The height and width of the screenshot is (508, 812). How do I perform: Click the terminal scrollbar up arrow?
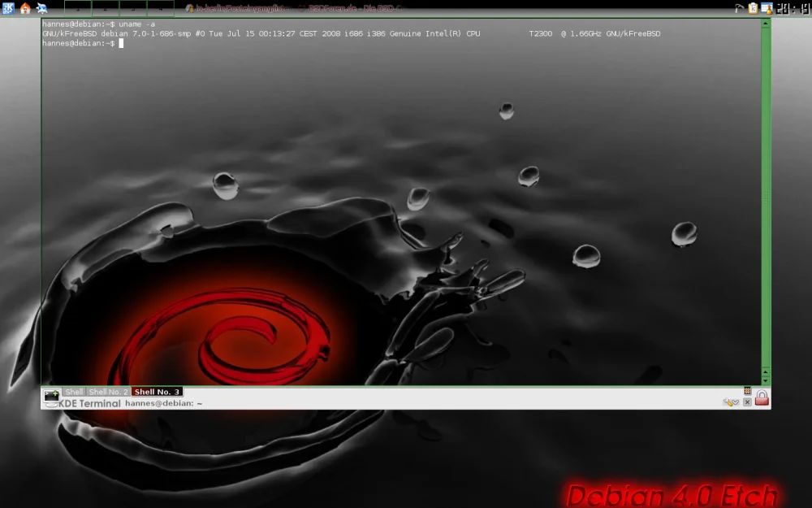click(766, 24)
